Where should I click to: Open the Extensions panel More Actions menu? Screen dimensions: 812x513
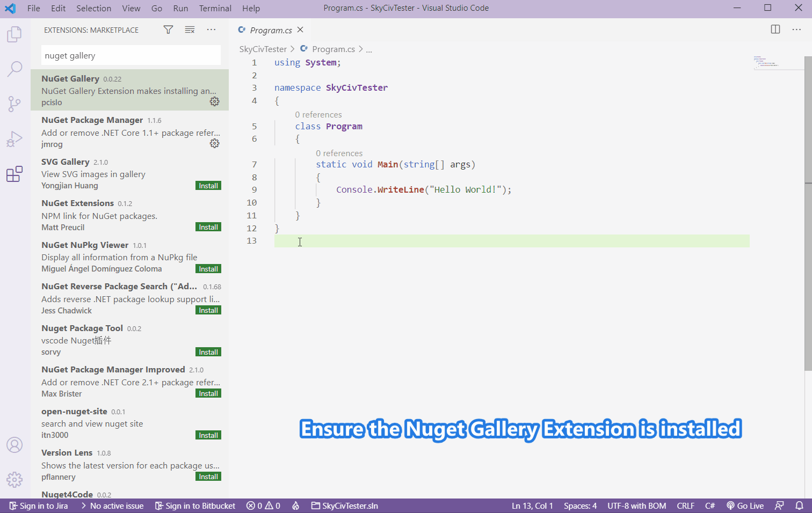coord(211,30)
